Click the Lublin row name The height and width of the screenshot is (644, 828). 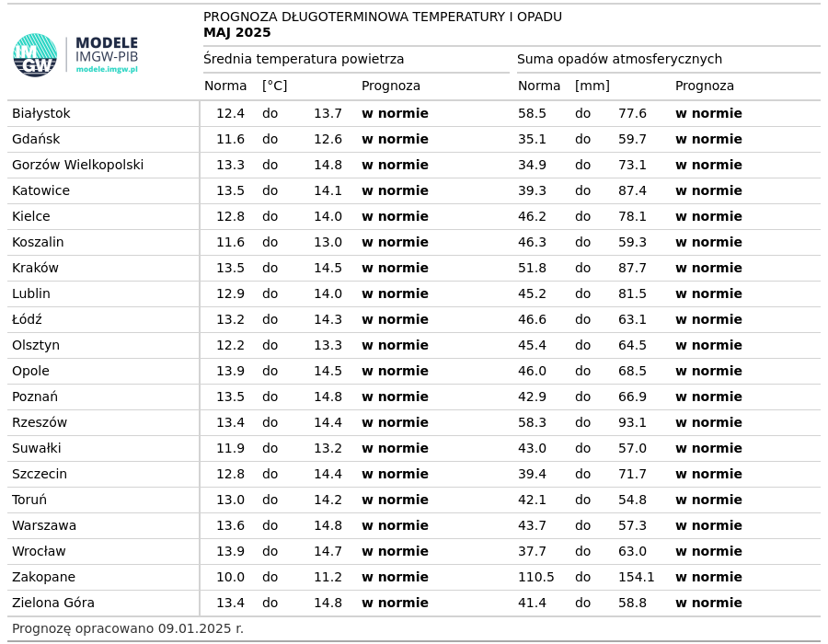pos(31,294)
